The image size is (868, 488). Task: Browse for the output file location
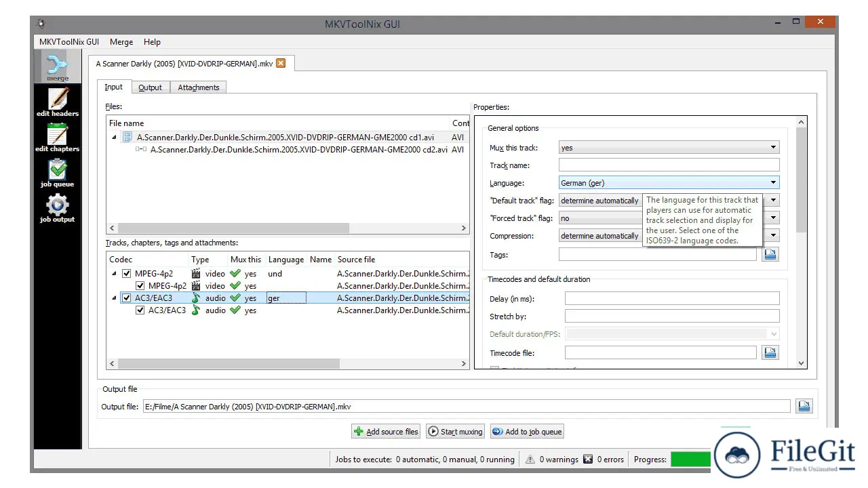[x=804, y=406]
